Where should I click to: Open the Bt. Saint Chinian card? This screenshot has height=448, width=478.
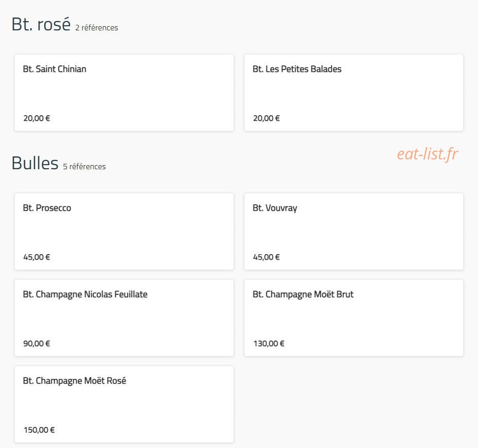124,93
